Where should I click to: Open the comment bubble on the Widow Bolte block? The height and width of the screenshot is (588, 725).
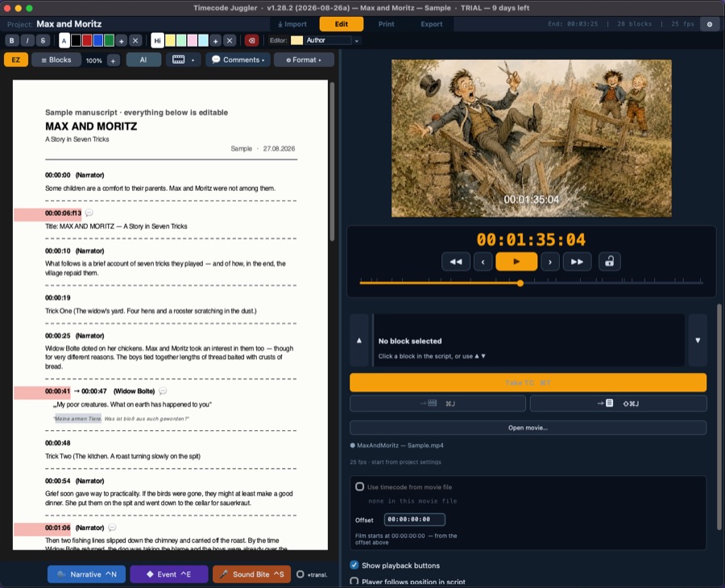pyautogui.click(x=163, y=391)
